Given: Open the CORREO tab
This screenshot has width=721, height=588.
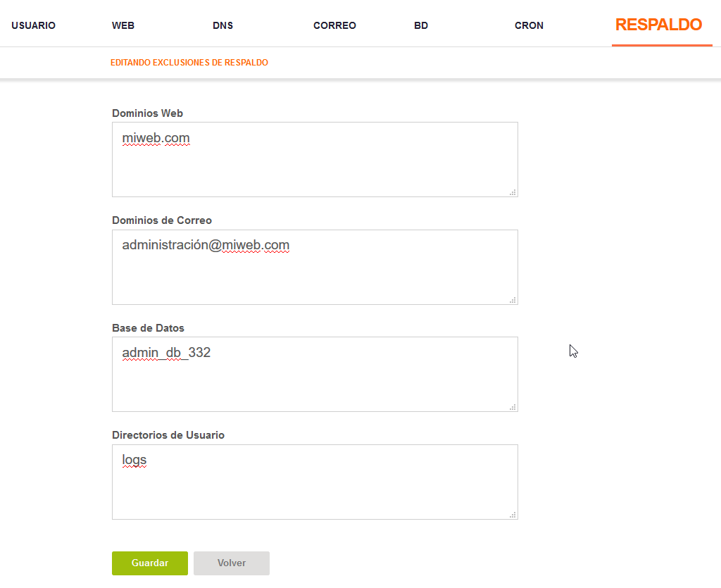Looking at the screenshot, I should tap(334, 25).
